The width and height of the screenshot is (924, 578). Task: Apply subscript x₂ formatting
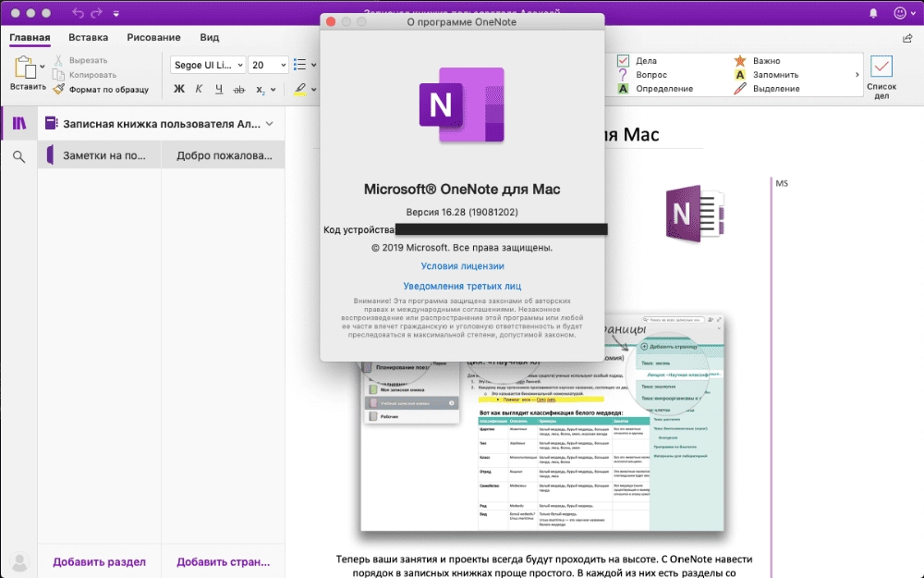[x=260, y=90]
